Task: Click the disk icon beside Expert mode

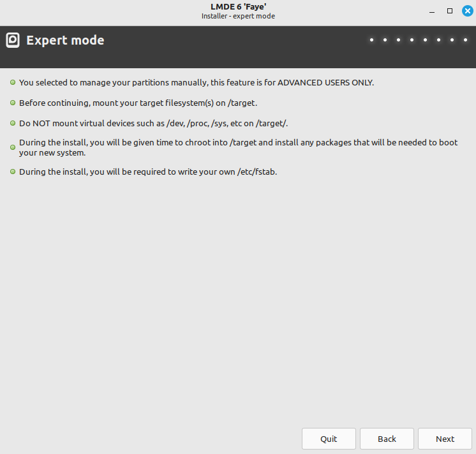Action: (x=13, y=40)
